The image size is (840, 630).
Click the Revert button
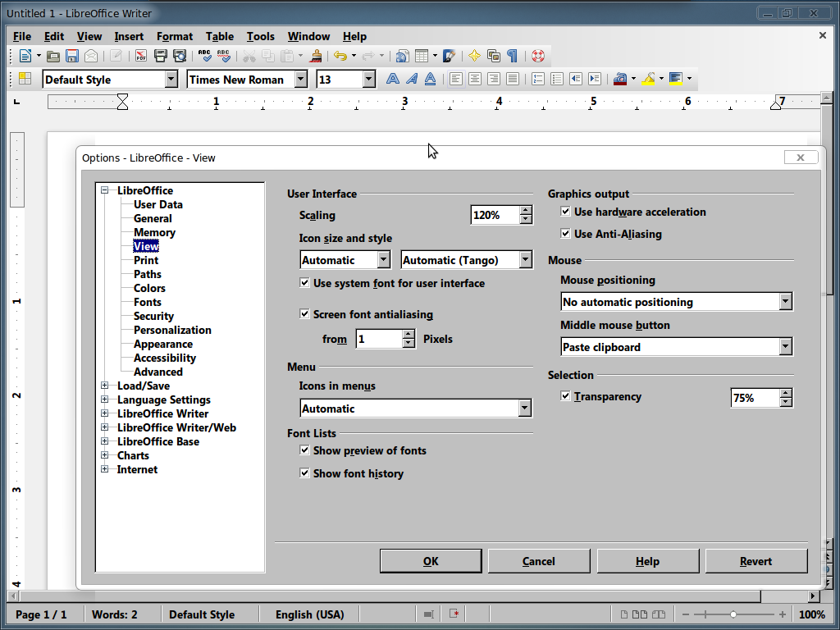tap(756, 561)
